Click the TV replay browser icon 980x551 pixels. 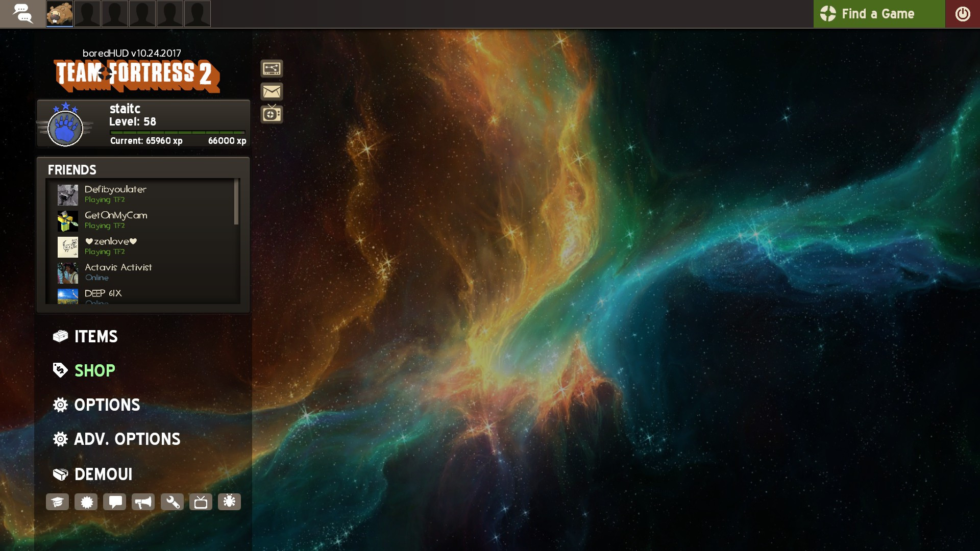click(x=201, y=502)
